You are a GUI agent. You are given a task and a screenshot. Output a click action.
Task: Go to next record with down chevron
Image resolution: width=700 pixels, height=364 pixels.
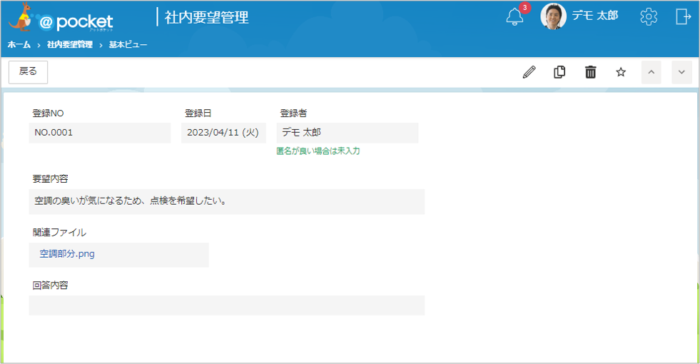coord(681,72)
